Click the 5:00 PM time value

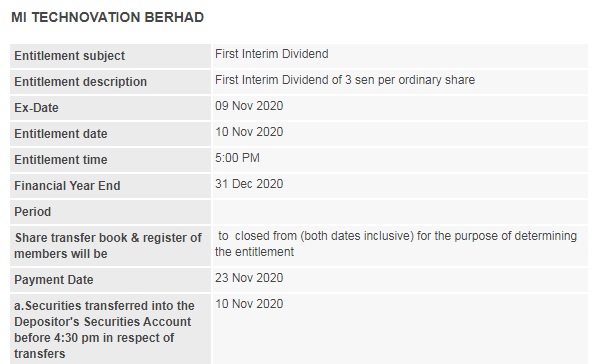click(237, 158)
